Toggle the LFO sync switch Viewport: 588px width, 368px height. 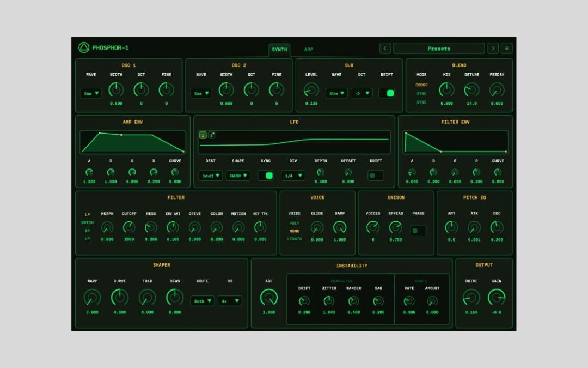(266, 176)
